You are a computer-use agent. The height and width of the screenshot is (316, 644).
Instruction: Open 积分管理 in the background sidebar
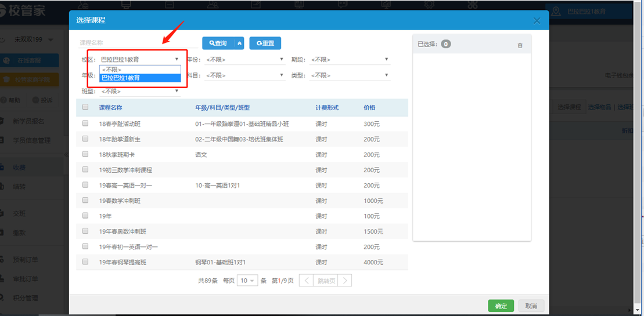coord(26,298)
